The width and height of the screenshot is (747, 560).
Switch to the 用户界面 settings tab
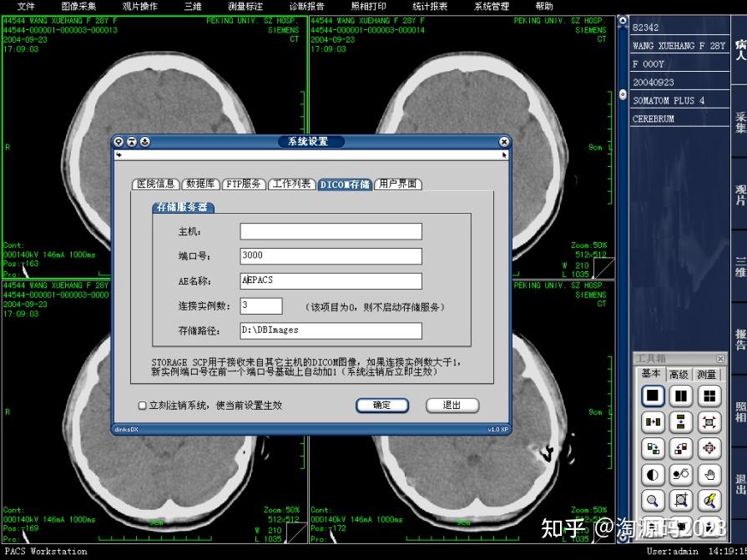tap(399, 185)
